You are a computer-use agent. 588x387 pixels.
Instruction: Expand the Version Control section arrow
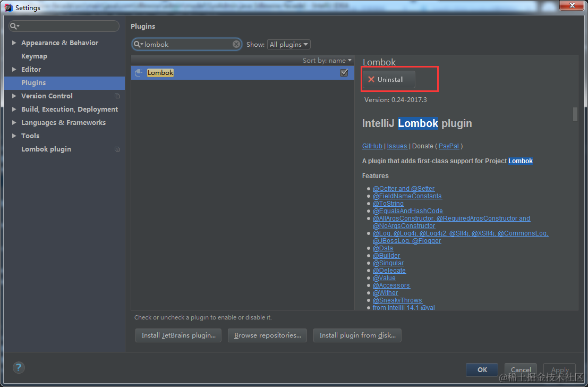pos(14,96)
